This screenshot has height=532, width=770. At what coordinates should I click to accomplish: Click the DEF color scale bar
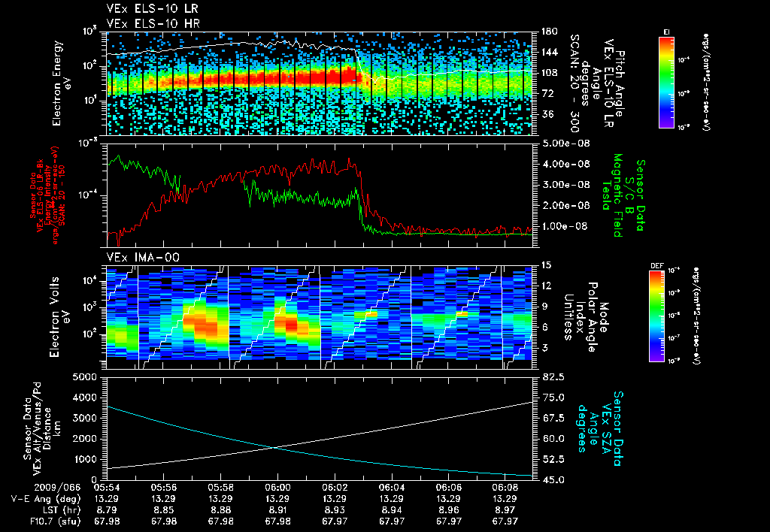(x=656, y=316)
